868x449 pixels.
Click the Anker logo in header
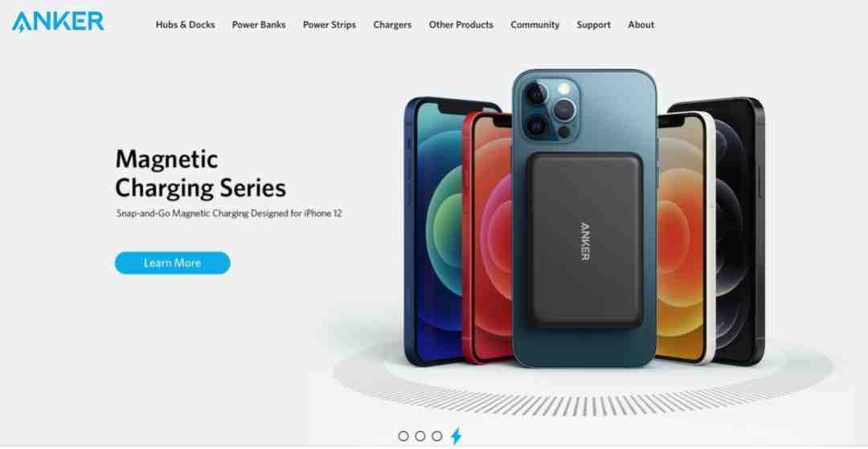tap(58, 22)
